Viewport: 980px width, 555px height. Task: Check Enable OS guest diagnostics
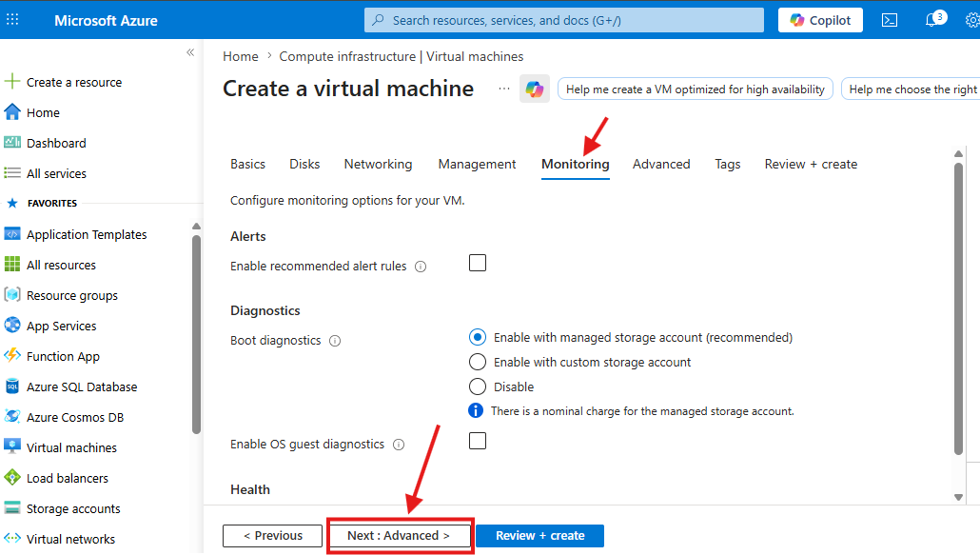click(478, 441)
